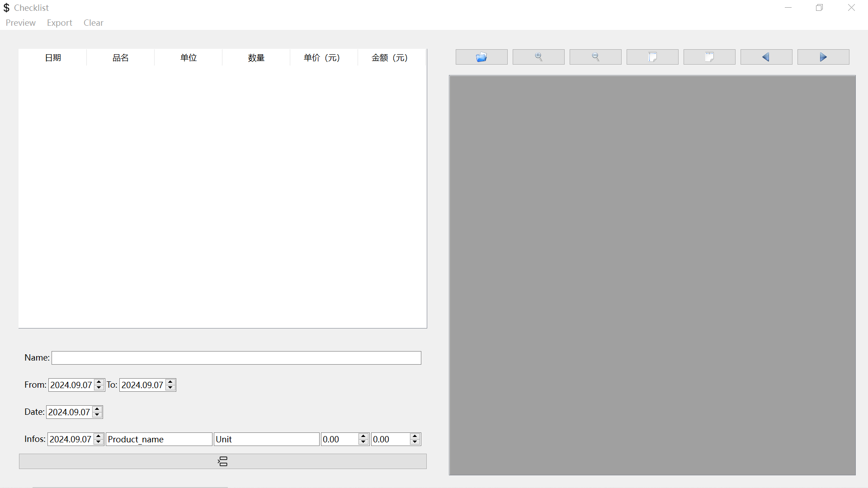Click the second copy/paste page icon
The height and width of the screenshot is (488, 868).
point(709,56)
